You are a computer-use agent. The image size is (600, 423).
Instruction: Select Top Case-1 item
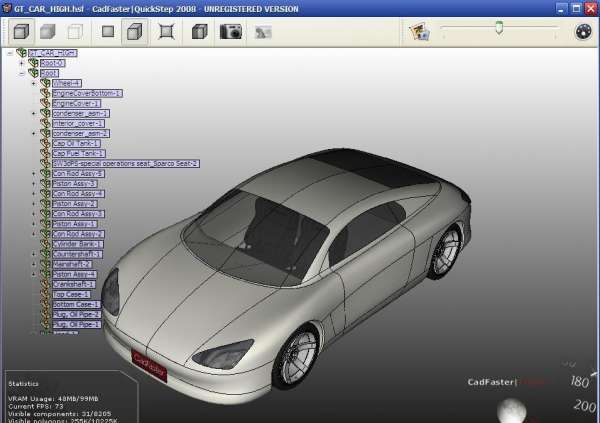click(71, 294)
